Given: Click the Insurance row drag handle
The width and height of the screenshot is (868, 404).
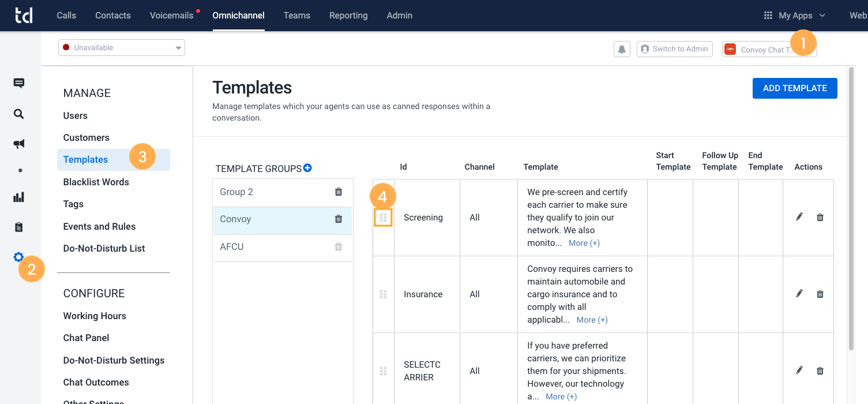Looking at the screenshot, I should click(383, 294).
